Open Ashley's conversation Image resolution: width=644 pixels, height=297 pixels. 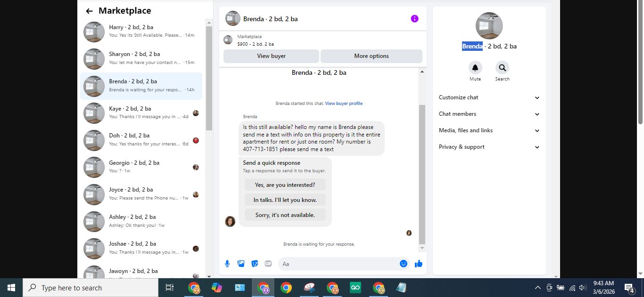click(x=141, y=221)
